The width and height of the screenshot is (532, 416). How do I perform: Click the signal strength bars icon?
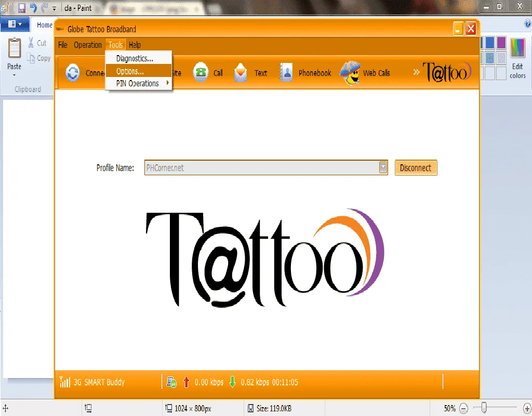coord(65,382)
